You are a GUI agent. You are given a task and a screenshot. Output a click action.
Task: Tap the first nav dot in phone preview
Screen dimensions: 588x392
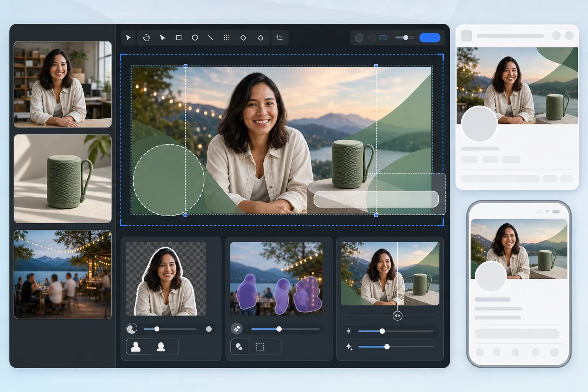(x=480, y=352)
